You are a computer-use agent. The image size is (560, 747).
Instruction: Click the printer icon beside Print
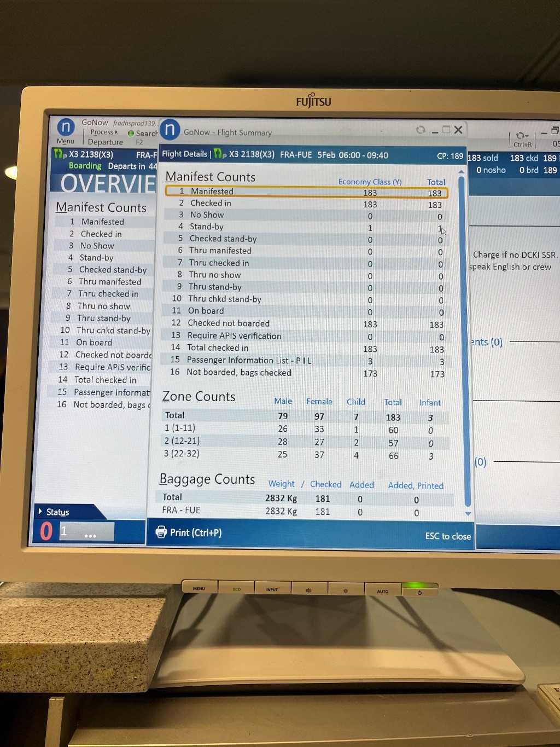161,532
